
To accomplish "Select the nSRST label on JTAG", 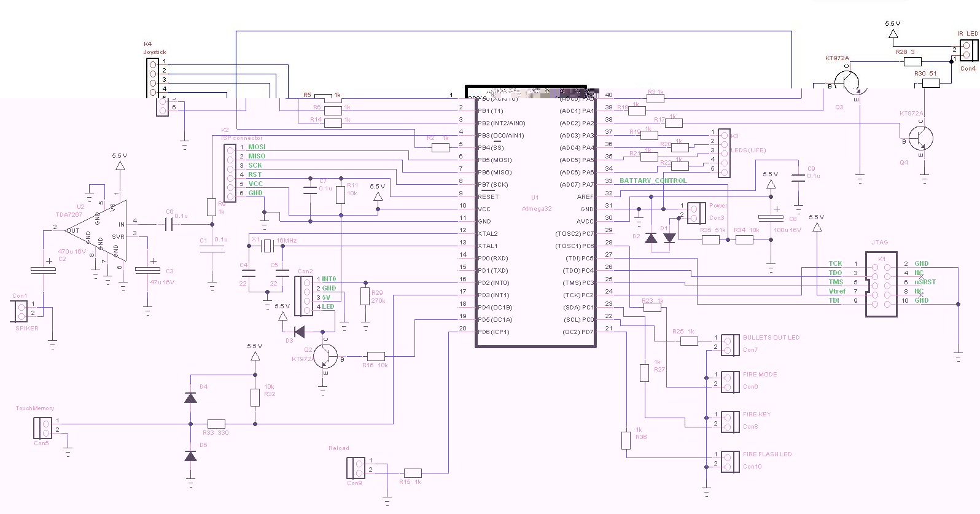I will tap(925, 282).
